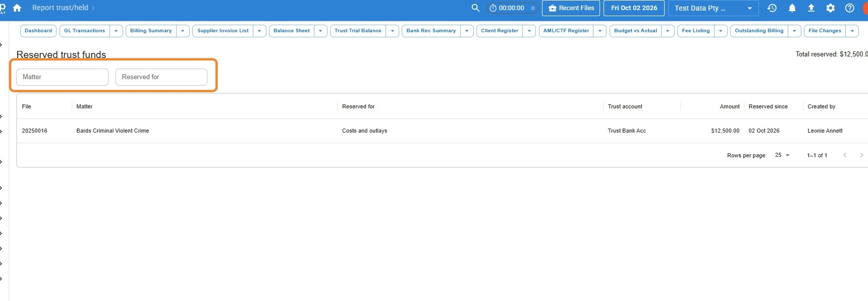Go to previous page arrow

click(x=845, y=155)
